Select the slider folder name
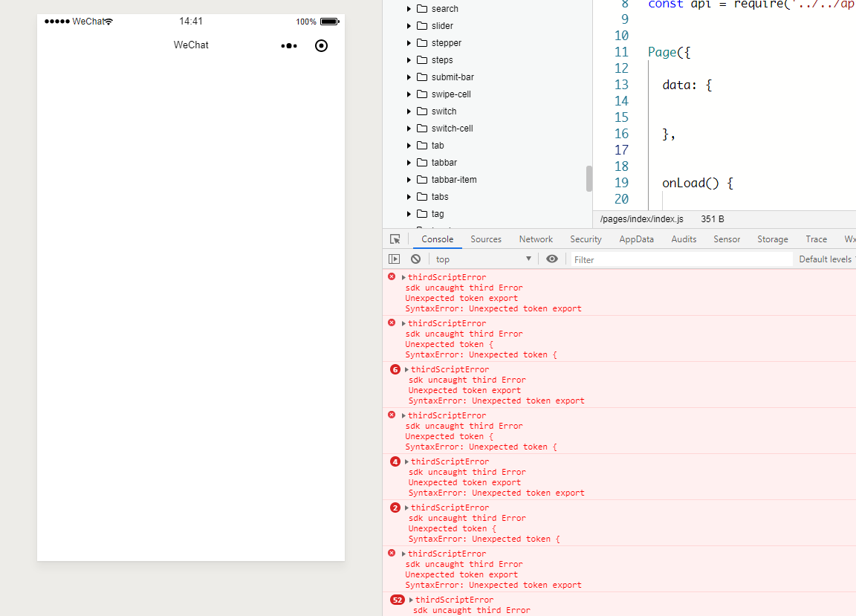Image resolution: width=856 pixels, height=616 pixels. point(442,26)
